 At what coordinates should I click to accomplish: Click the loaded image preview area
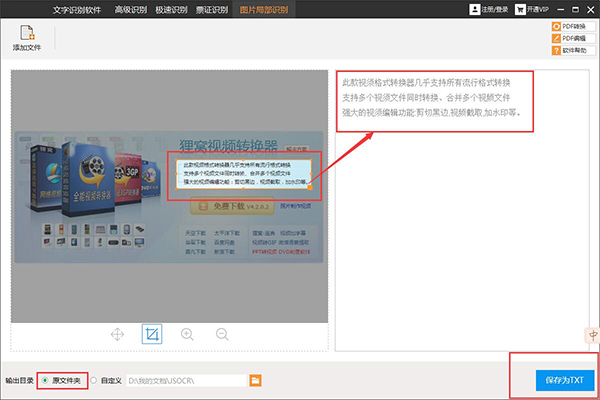[169, 196]
